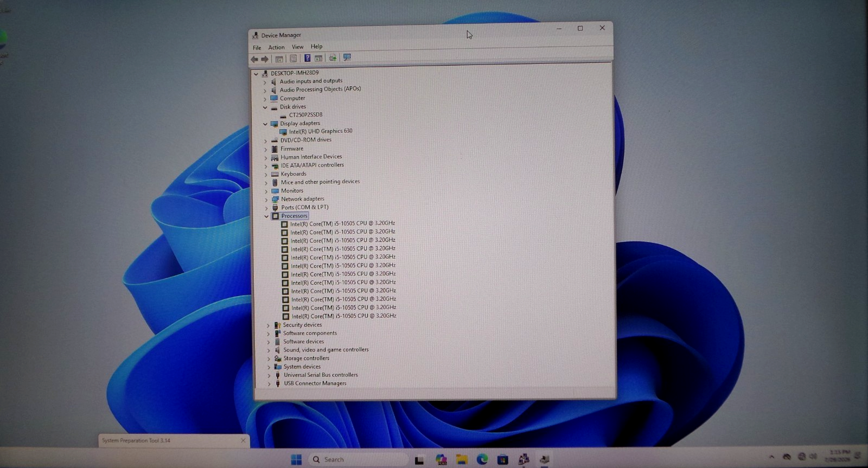Collapse the DESKTOP-IMH28D9 root node
The height and width of the screenshot is (468, 868).
click(x=256, y=73)
